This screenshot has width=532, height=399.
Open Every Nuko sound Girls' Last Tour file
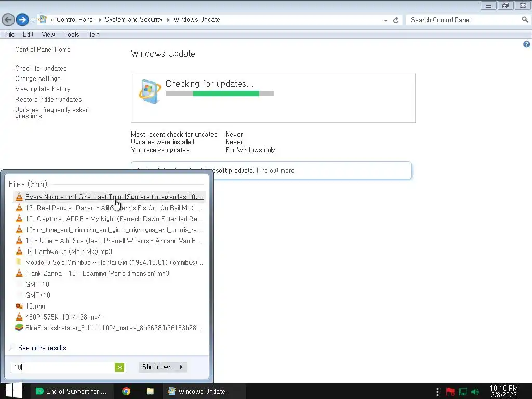(109, 197)
